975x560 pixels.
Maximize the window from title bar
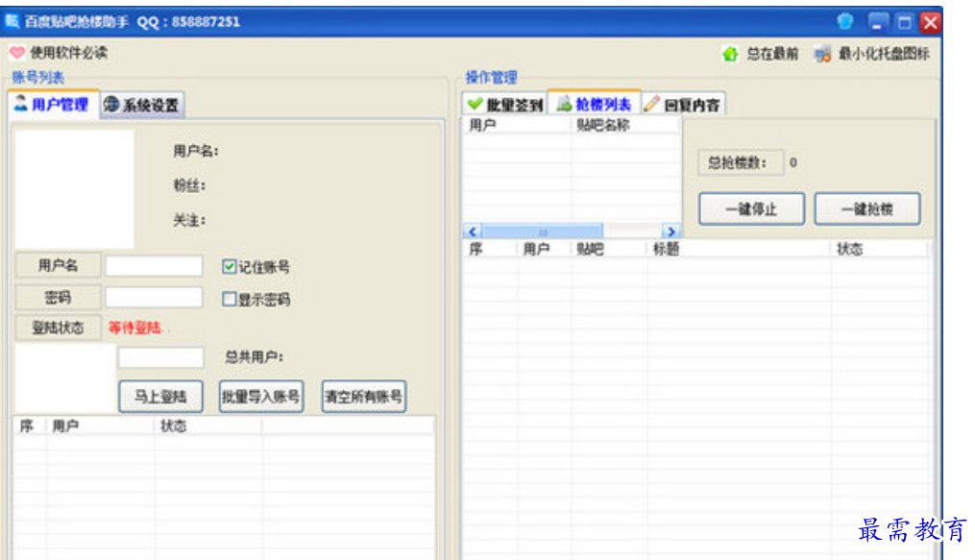(905, 22)
